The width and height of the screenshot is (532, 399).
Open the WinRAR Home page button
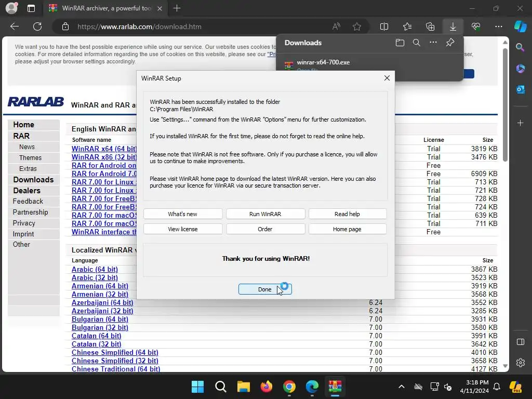[347, 229]
